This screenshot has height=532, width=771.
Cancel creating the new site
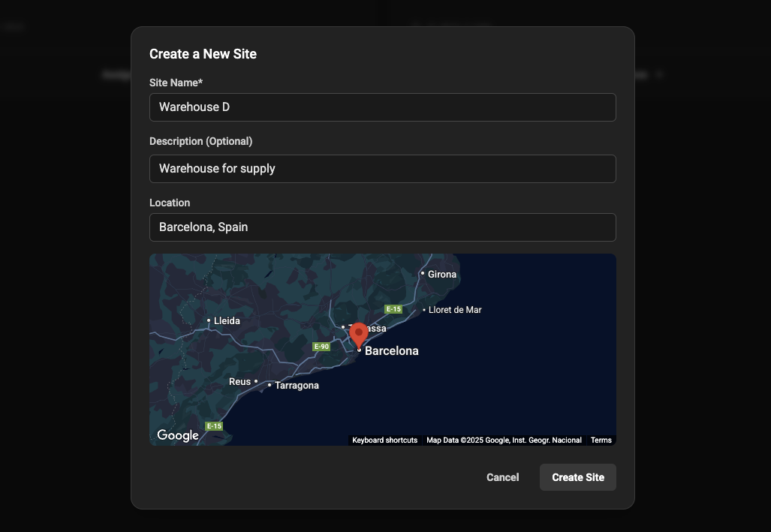(x=502, y=477)
